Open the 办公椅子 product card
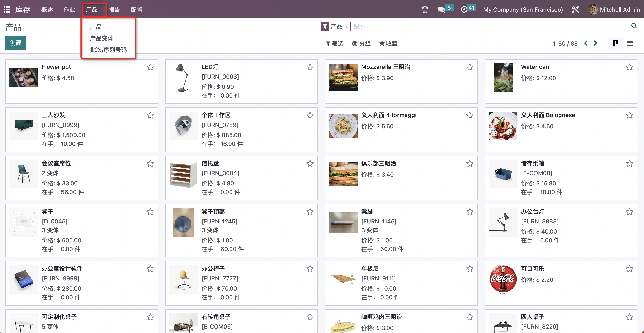This screenshot has height=333, width=644. point(241,283)
